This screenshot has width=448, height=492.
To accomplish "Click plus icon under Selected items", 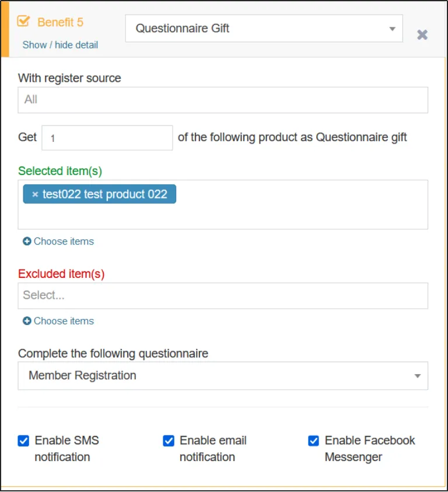I will coord(27,241).
